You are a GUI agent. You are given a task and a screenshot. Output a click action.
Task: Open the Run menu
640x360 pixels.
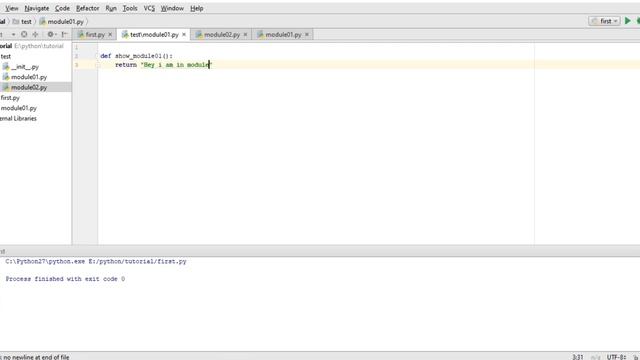[111, 8]
